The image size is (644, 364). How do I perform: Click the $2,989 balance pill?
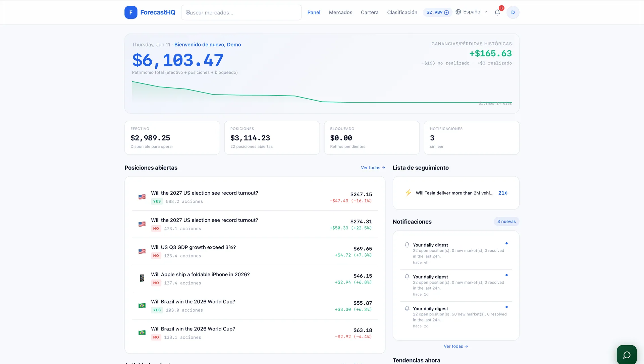437,12
